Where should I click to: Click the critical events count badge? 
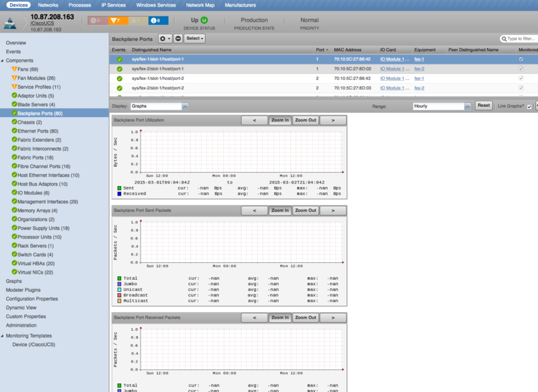click(98, 21)
